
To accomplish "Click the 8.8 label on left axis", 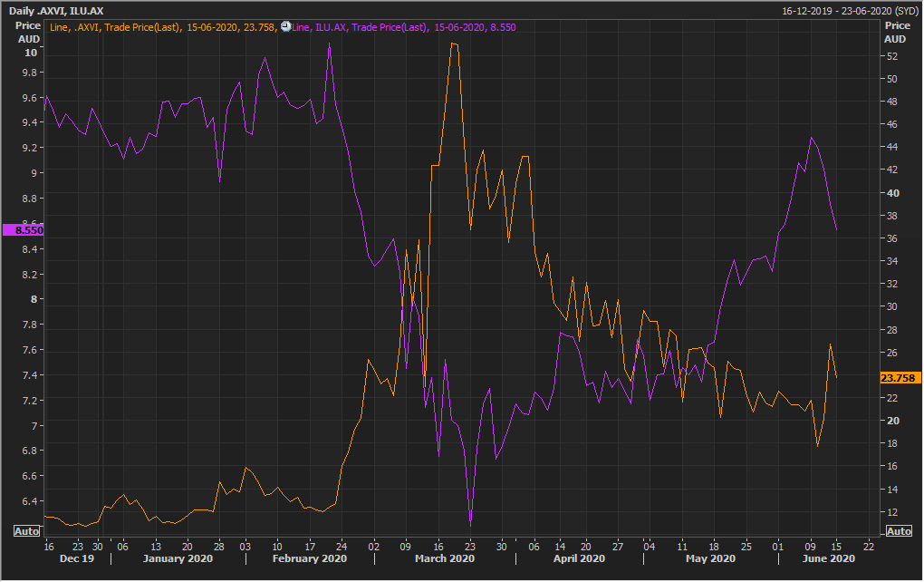I will [x=30, y=199].
